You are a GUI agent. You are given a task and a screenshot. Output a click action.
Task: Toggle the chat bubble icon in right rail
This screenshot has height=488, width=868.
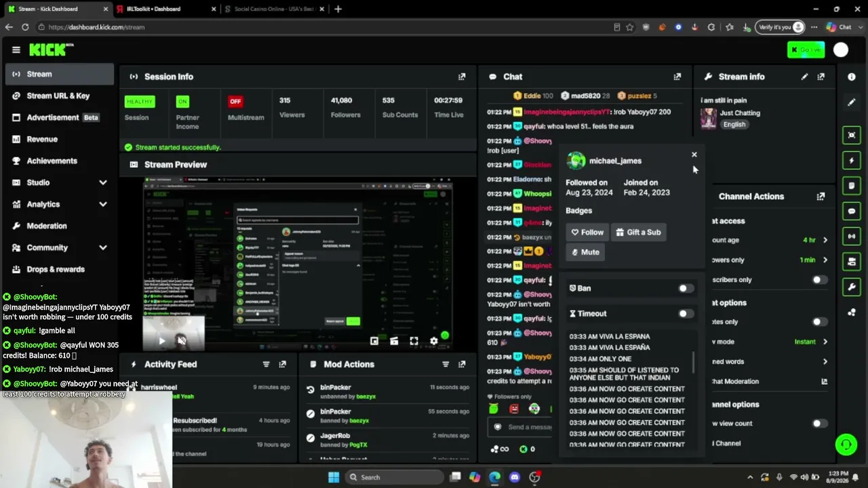pyautogui.click(x=852, y=211)
